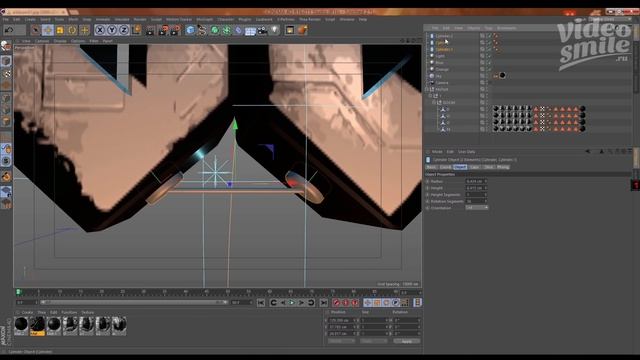This screenshot has width=640, height=360.
Task: Go to start of animation
Action: (261, 302)
